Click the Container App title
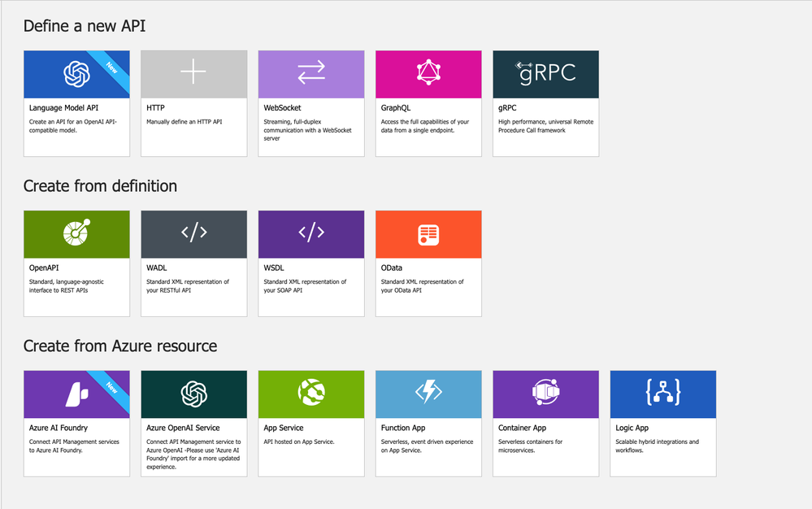Viewport: 812px width, 509px height. click(522, 428)
